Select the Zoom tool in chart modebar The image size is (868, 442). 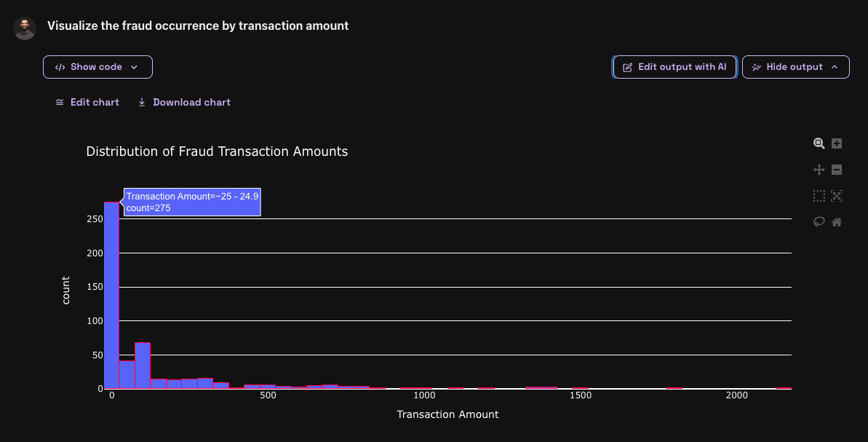point(819,143)
